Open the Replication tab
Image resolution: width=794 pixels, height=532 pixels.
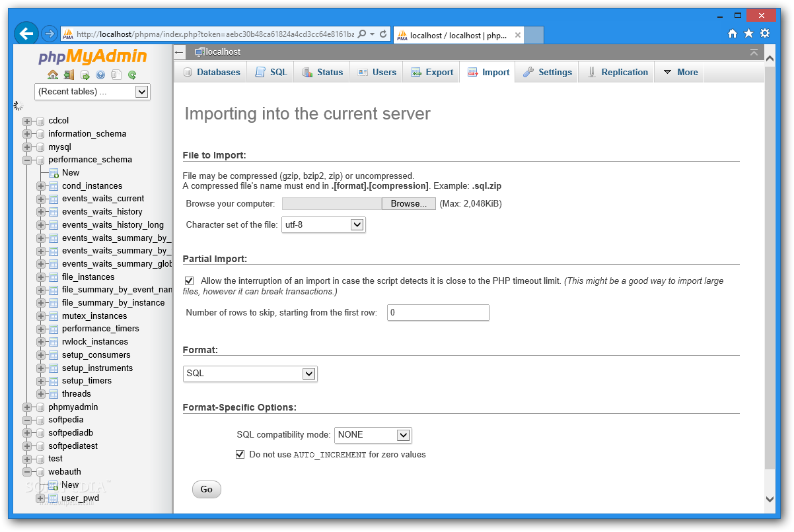(x=617, y=72)
